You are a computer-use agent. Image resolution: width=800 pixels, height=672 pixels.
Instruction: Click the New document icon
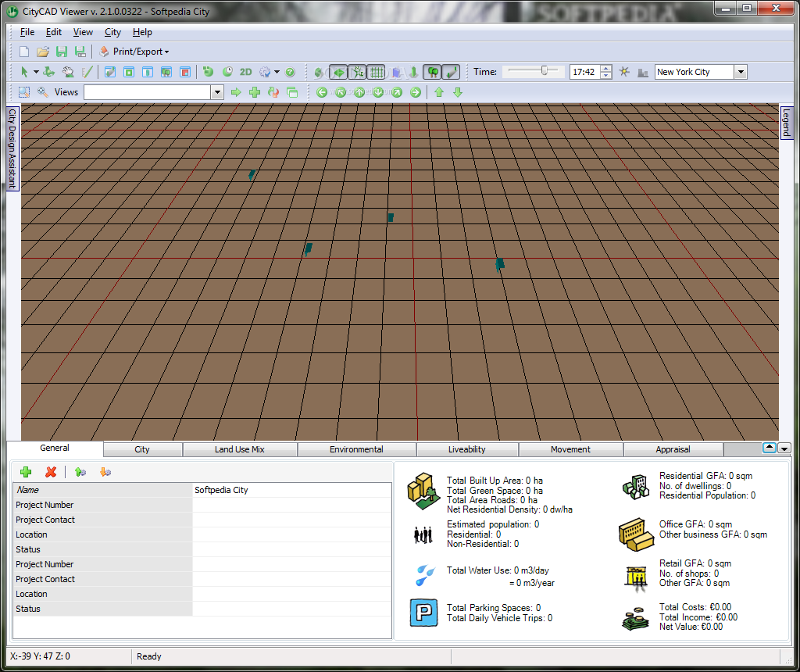(24, 52)
